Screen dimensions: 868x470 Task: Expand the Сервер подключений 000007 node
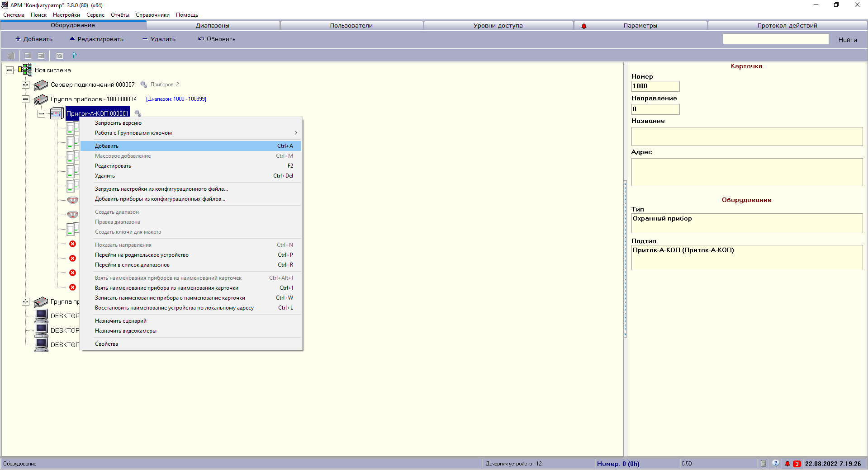coord(25,85)
